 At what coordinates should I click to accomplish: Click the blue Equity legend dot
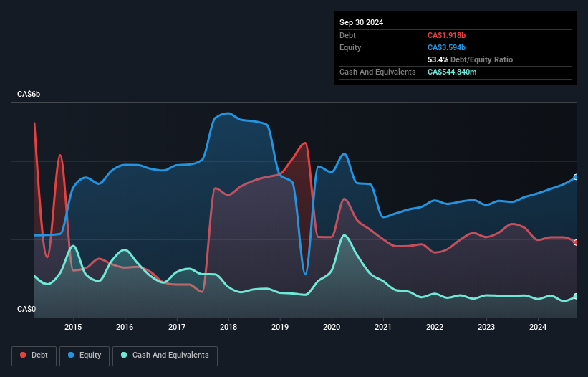pyautogui.click(x=71, y=355)
